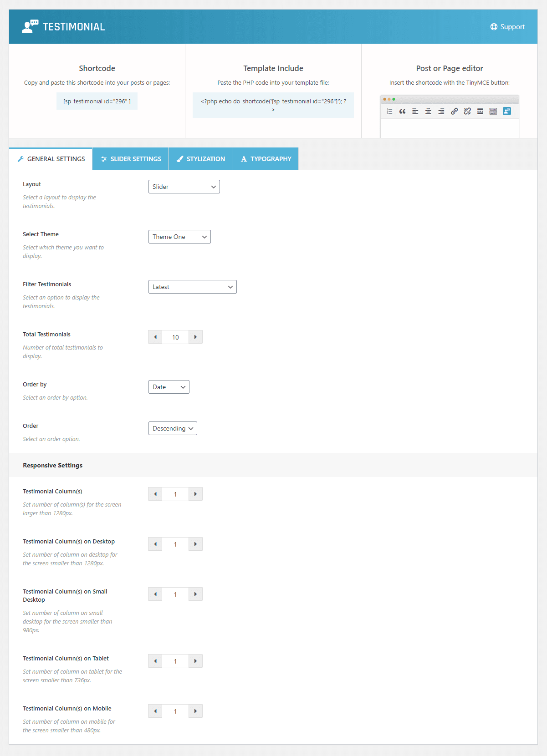Viewport: 547px width, 756px height.
Task: Click the Responsive Settings section heading
Action: (x=53, y=465)
